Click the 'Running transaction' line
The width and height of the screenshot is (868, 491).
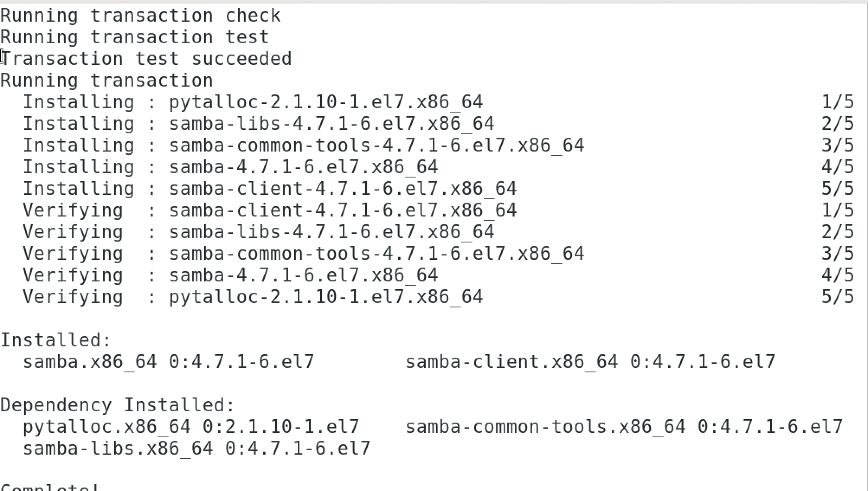click(107, 81)
